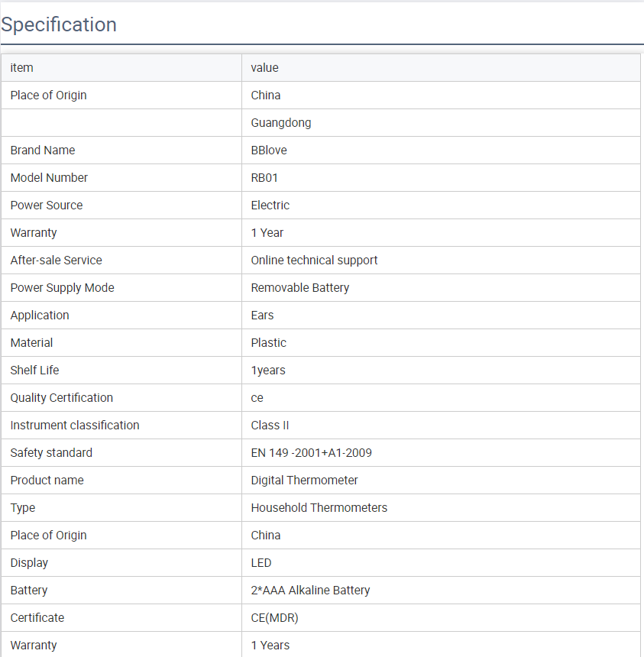Viewport: 644px width, 657px height.
Task: Select the BBlove brand value
Action: tap(269, 150)
